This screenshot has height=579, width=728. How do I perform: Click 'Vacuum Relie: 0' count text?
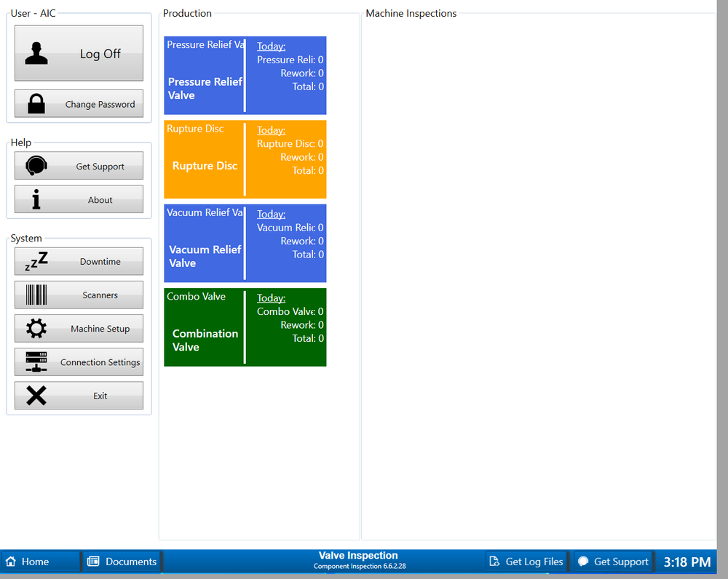tap(290, 228)
